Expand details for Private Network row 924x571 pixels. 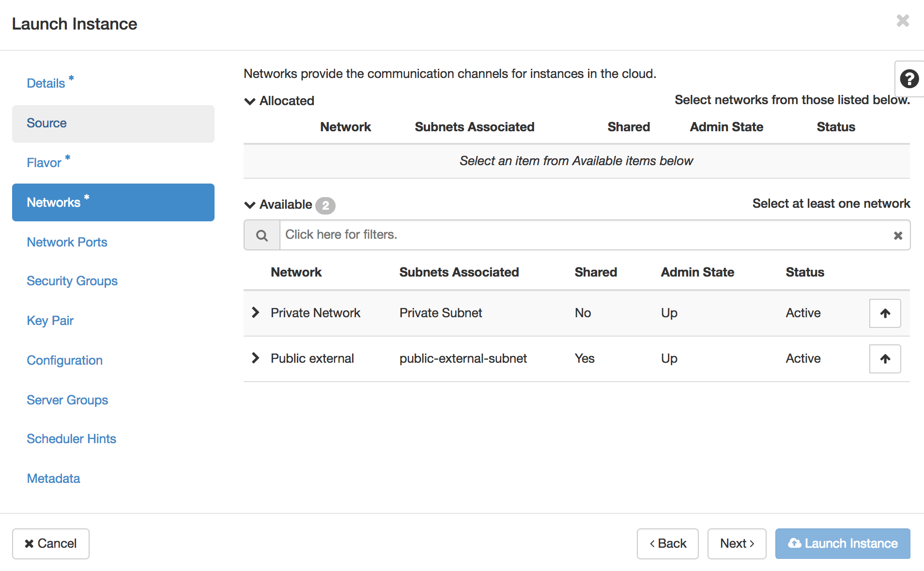[x=255, y=312]
